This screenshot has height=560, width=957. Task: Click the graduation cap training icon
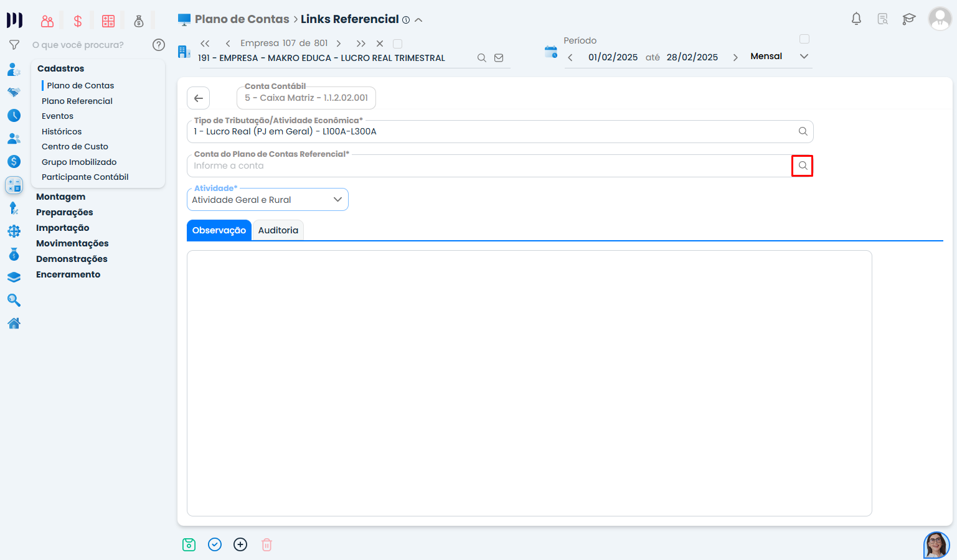point(908,19)
